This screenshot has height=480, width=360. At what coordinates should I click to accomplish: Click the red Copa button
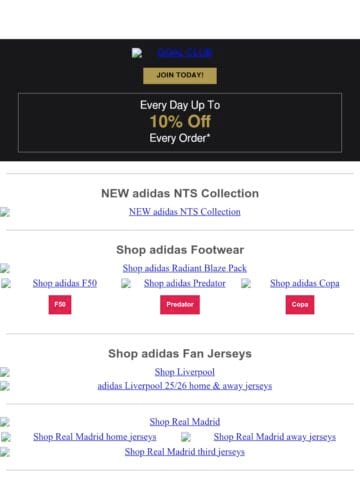(x=300, y=305)
